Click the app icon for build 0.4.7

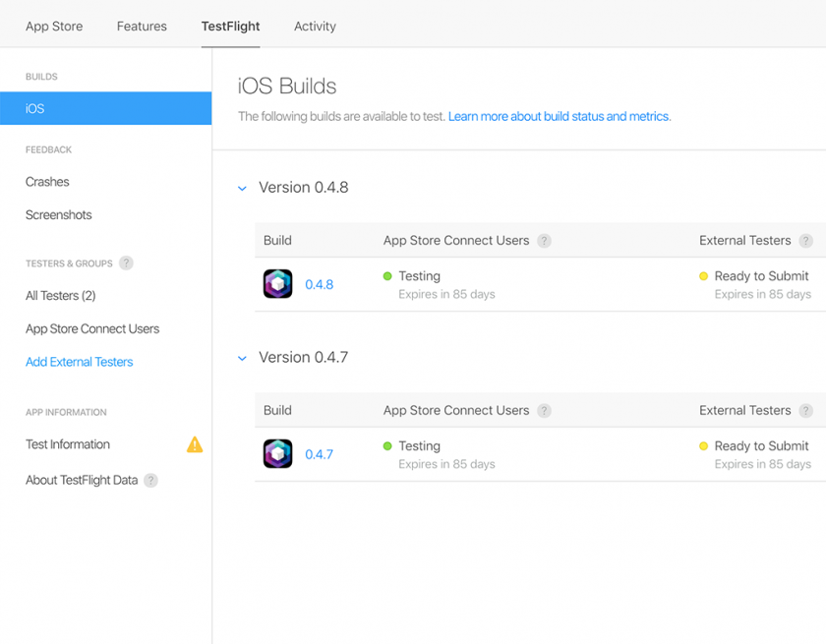[277, 454]
